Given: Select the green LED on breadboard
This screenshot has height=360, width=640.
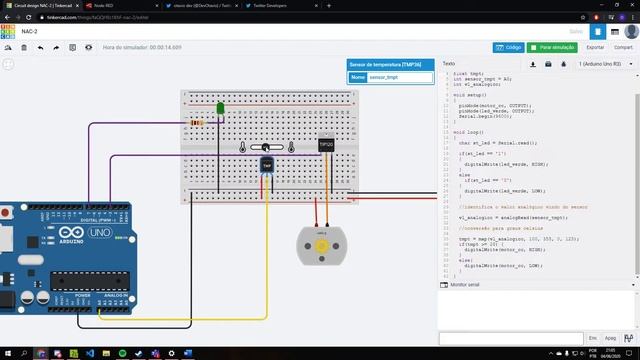Looking at the screenshot, I should coord(220,108).
